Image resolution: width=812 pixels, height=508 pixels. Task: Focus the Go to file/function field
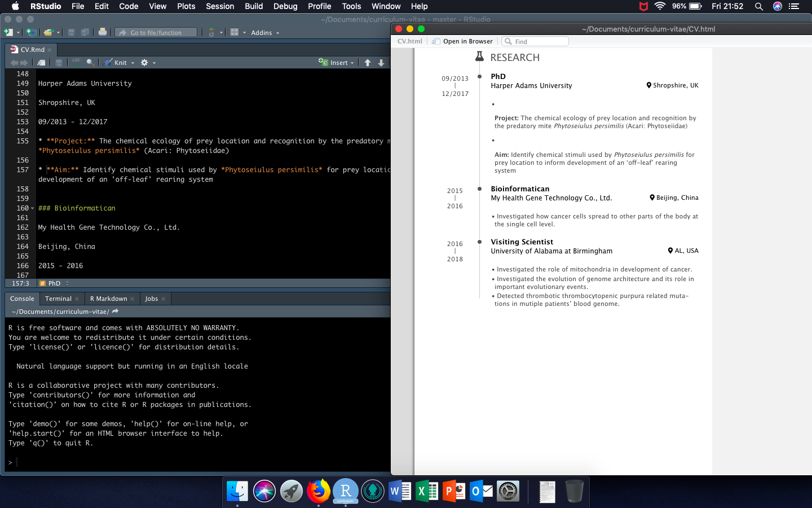(x=156, y=32)
